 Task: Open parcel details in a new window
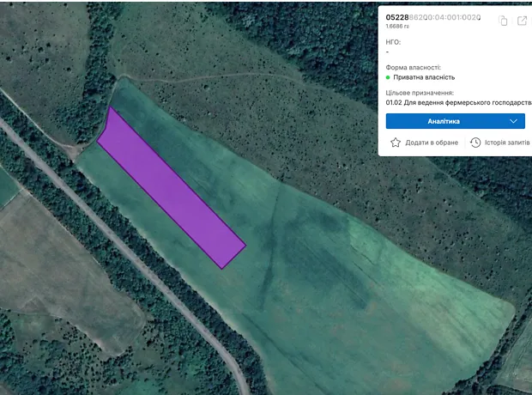(521, 21)
